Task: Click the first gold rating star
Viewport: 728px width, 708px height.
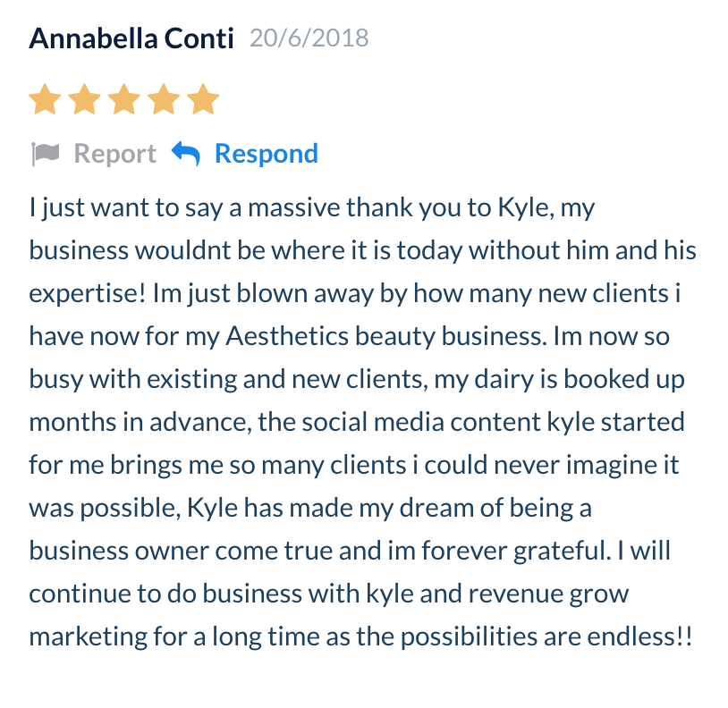Action: pos(45,99)
